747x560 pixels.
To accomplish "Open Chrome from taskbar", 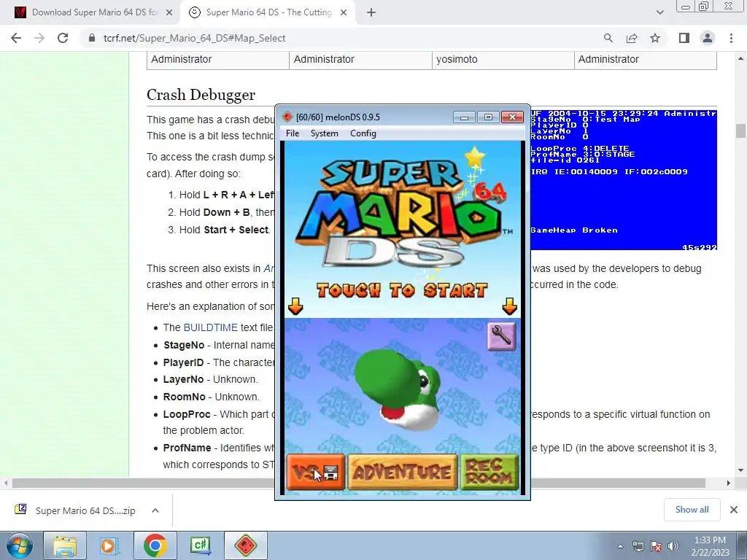I will point(155,545).
